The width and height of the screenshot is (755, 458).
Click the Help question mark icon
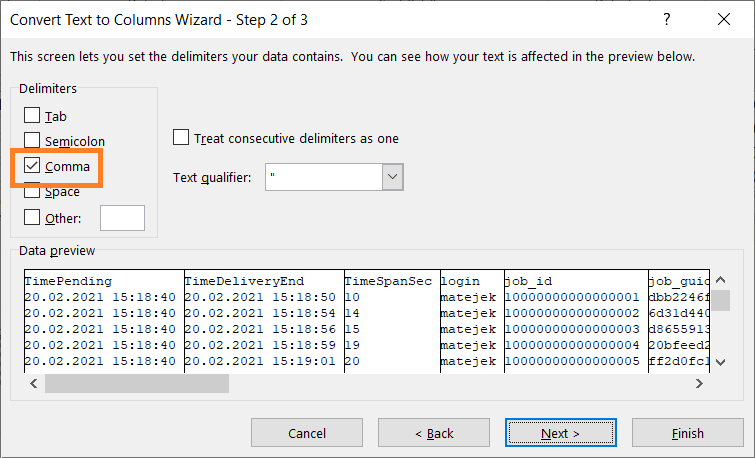667,20
